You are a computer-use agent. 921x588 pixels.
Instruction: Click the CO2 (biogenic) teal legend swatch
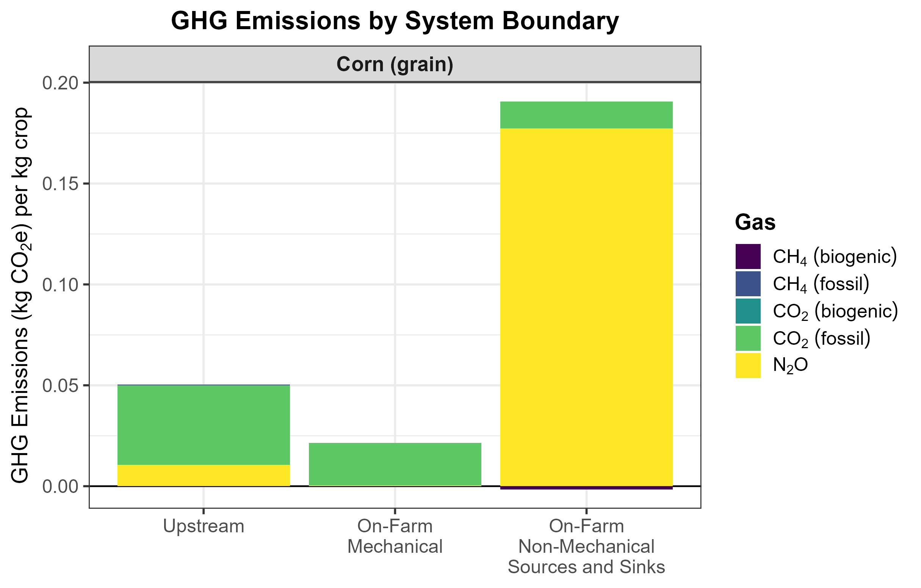coord(748,311)
